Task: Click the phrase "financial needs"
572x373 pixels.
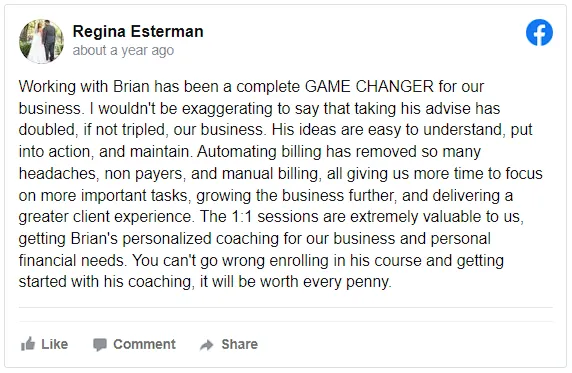Action: pyautogui.click(x=73, y=261)
